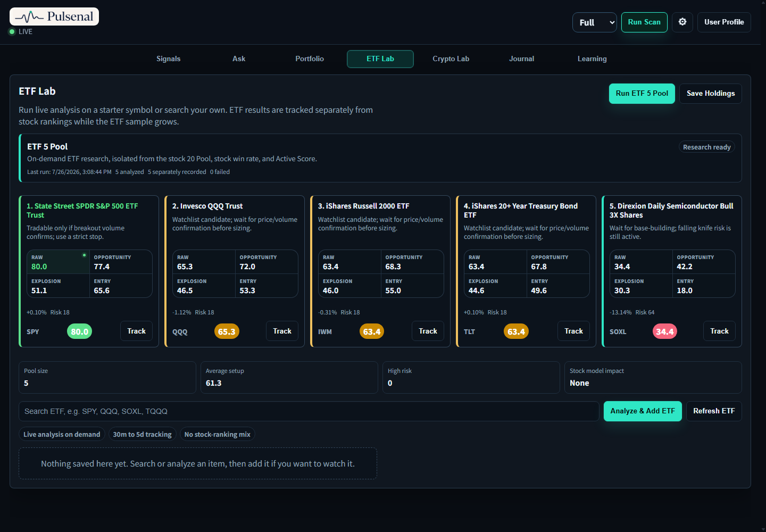Click the No stock-ranking mix chip
The image size is (766, 532).
click(217, 435)
